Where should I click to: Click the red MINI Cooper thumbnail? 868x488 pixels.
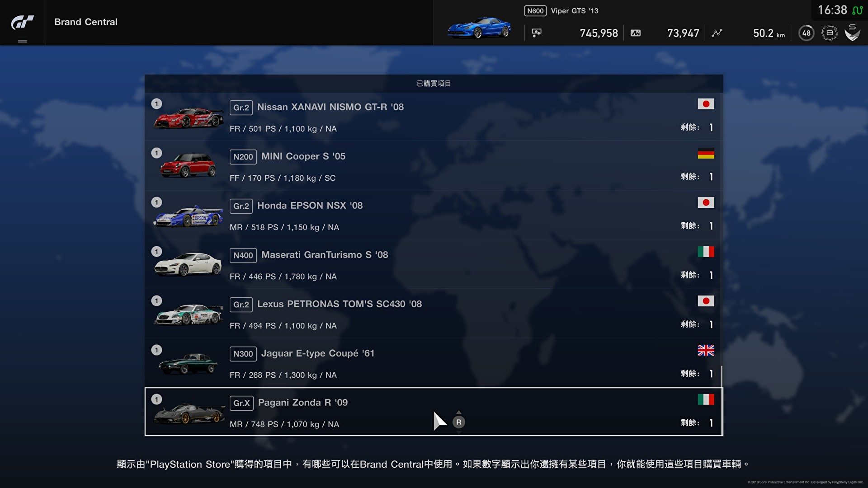coord(188,165)
